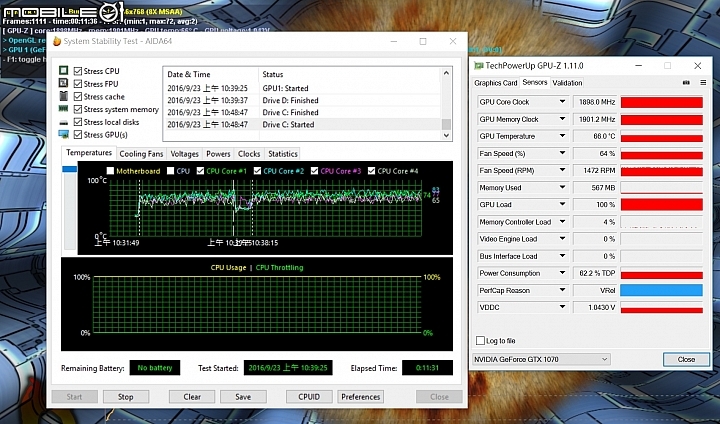720x424 pixels.
Task: Switch to Powers tab
Action: pos(218,154)
